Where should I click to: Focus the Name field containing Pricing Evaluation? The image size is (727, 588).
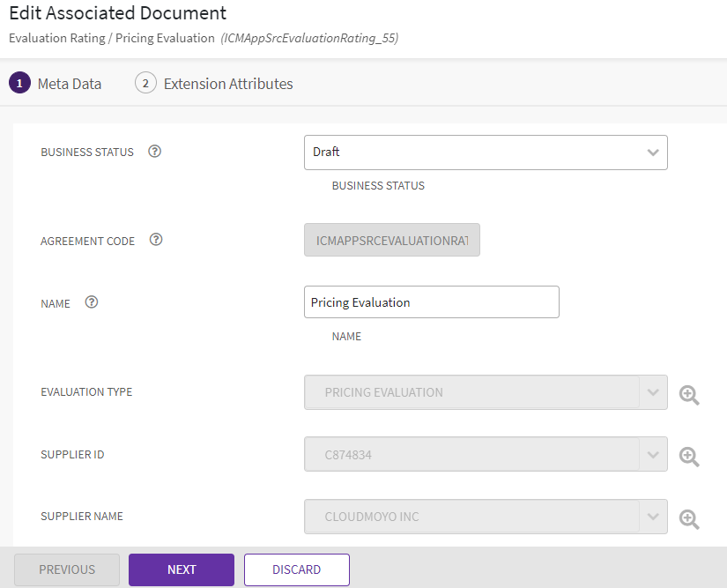click(431, 302)
